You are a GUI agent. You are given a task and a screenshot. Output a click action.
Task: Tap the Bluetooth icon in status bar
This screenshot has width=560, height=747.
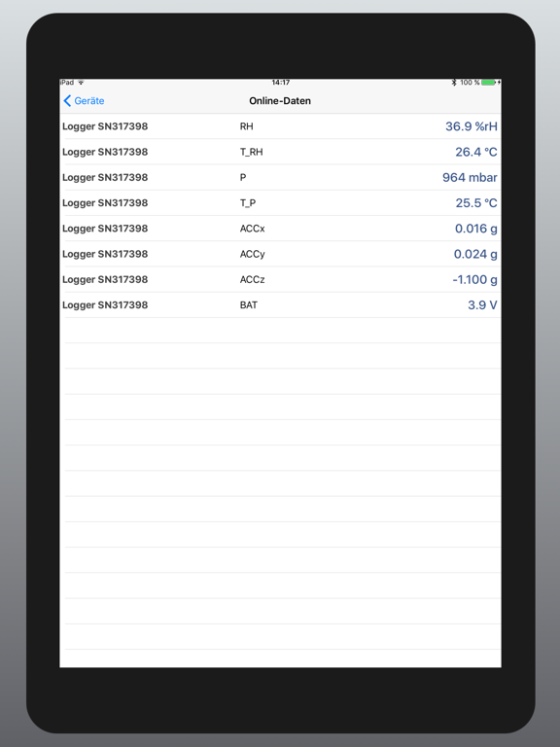coord(454,83)
